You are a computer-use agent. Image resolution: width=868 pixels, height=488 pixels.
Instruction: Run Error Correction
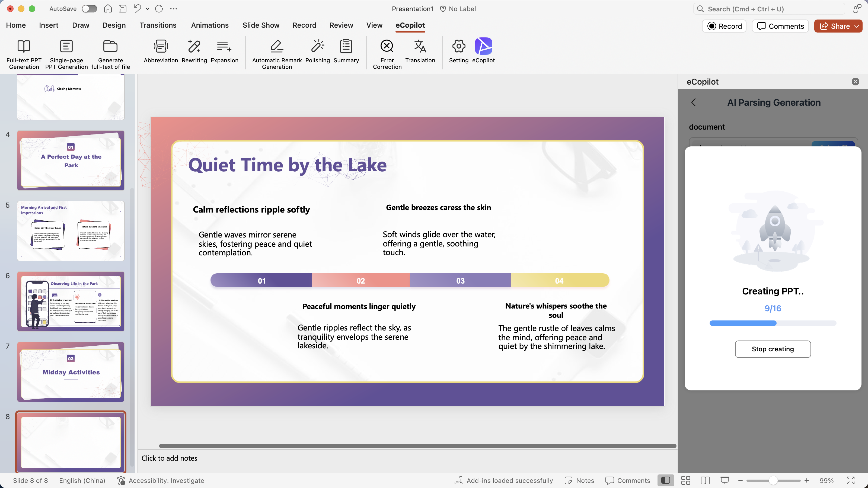387,46
